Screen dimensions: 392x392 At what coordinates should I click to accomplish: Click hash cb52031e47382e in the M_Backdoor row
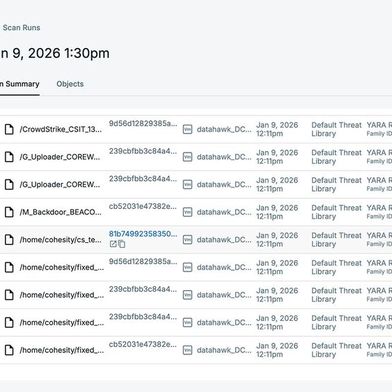pos(143,206)
